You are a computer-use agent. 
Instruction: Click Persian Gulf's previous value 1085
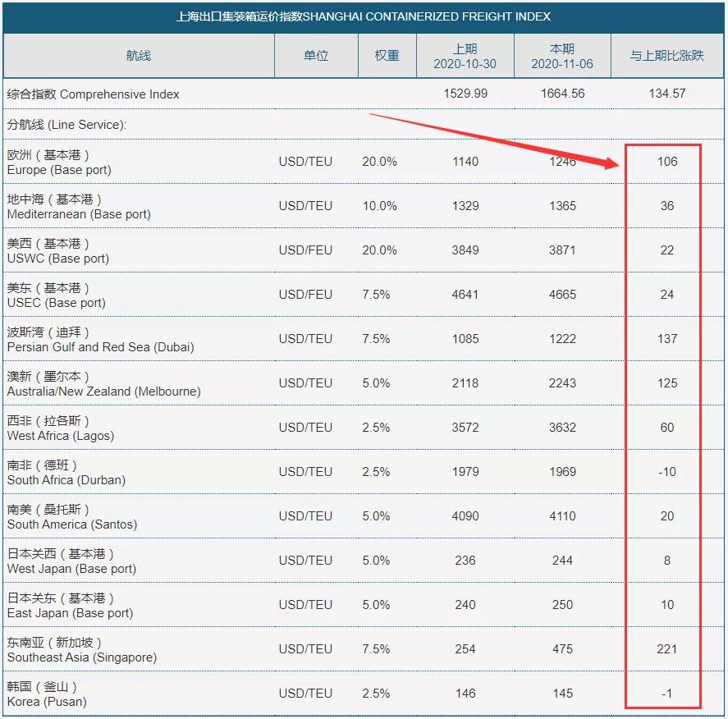pyautogui.click(x=465, y=339)
